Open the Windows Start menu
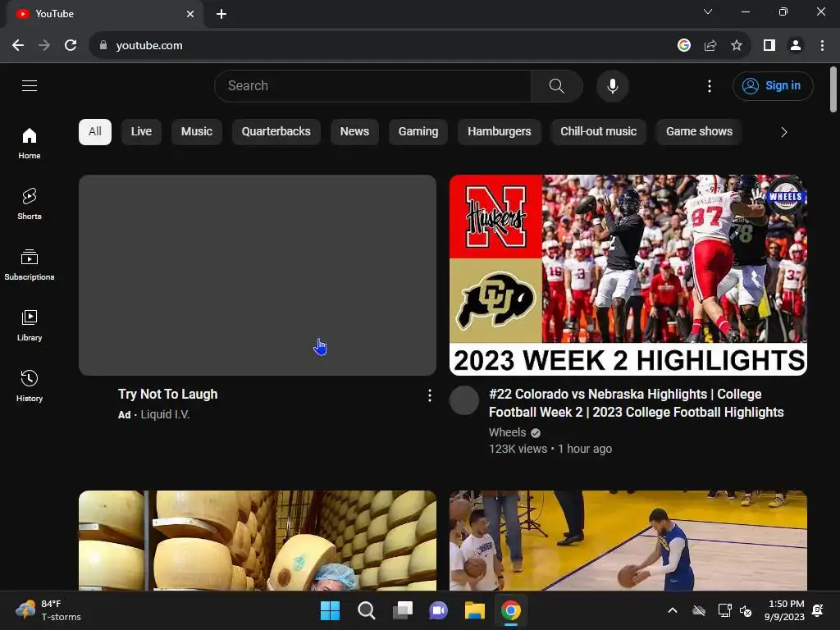The width and height of the screenshot is (840, 630). click(x=330, y=610)
